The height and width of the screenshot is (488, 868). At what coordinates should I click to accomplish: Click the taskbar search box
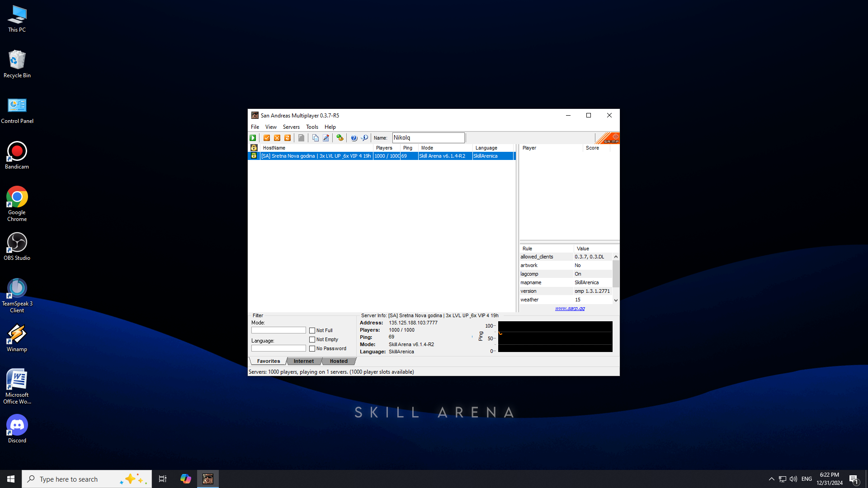87,479
